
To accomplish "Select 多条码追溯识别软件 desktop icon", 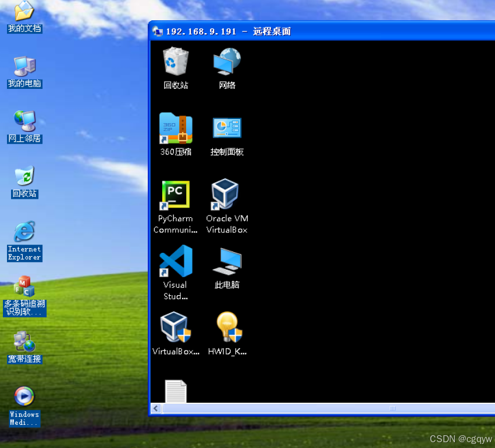I will click(24, 286).
